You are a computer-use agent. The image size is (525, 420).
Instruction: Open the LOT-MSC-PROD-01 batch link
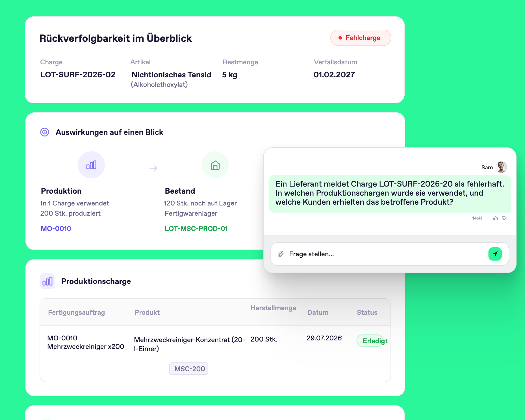pos(196,229)
